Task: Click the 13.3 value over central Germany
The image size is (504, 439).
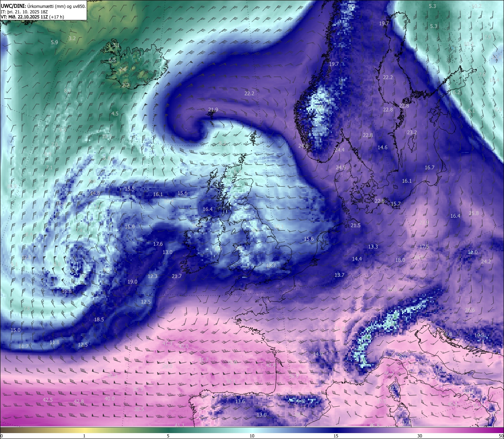Action: (x=373, y=246)
